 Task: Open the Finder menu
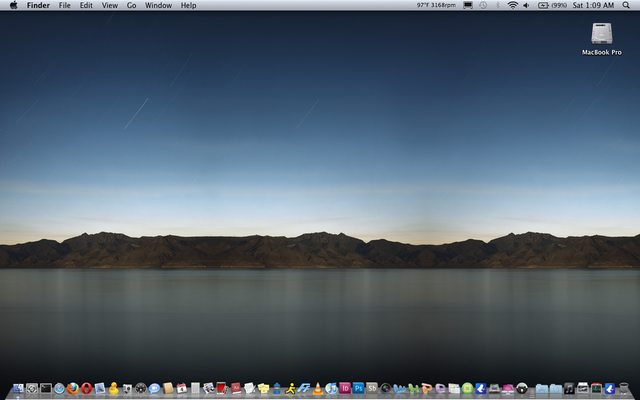pyautogui.click(x=38, y=5)
